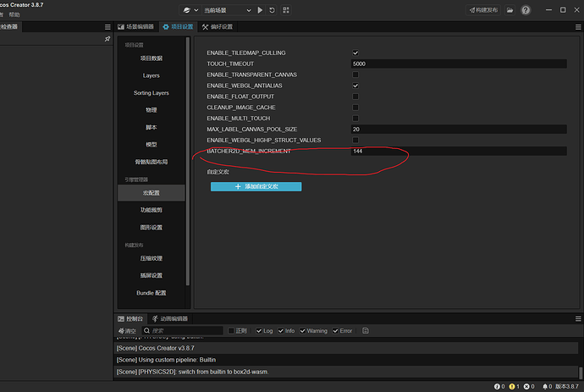Open the project folder icon
Image resolution: width=584 pixels, height=392 pixels.
[x=510, y=10]
